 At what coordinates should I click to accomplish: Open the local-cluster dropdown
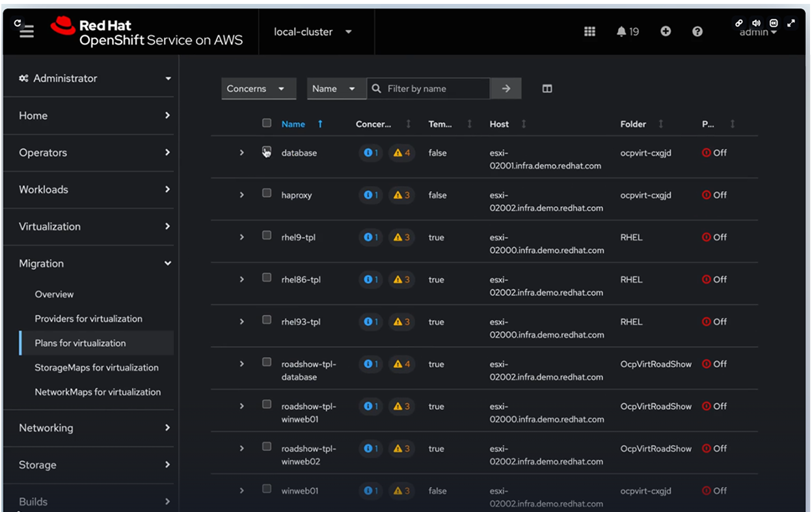tap(313, 32)
